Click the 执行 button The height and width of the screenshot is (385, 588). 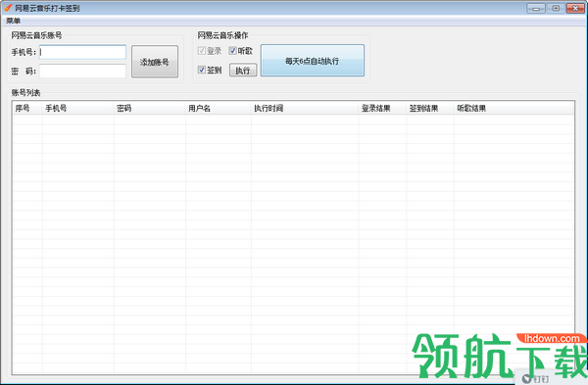[x=243, y=71]
